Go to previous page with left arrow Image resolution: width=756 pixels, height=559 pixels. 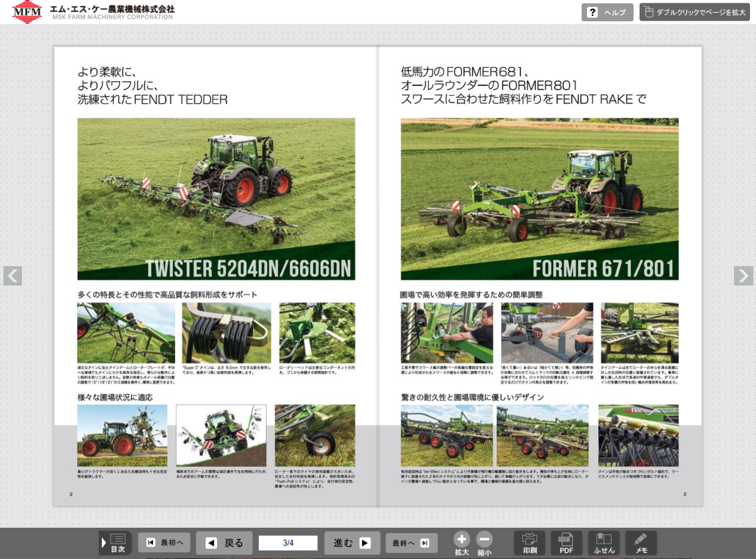coord(13,276)
